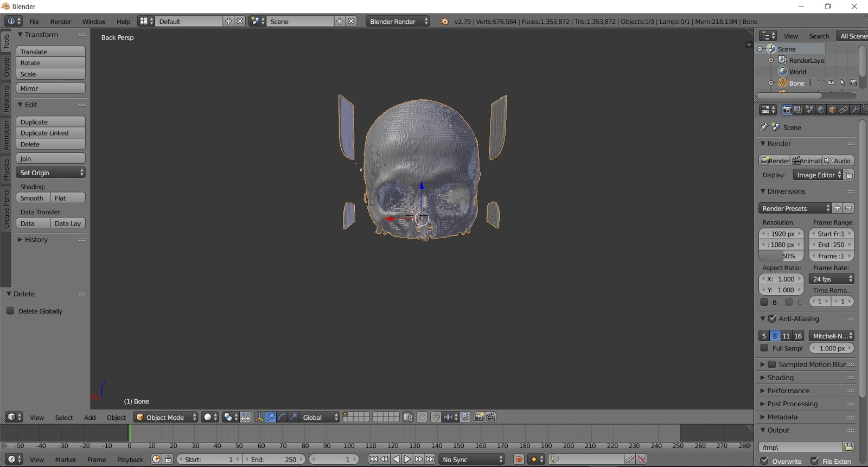Open the Modifiers wrench properties tab
868x467 pixels.
[855, 110]
